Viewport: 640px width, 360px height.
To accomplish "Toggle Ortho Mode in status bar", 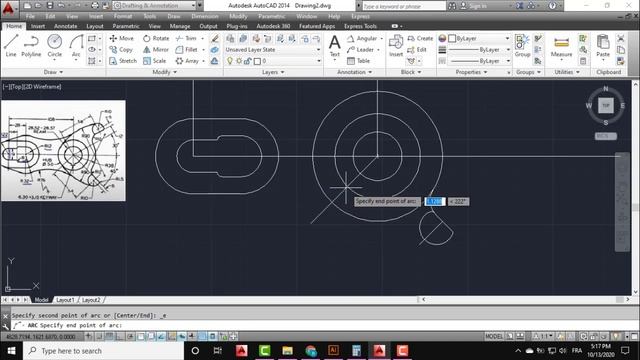I will click(120, 336).
